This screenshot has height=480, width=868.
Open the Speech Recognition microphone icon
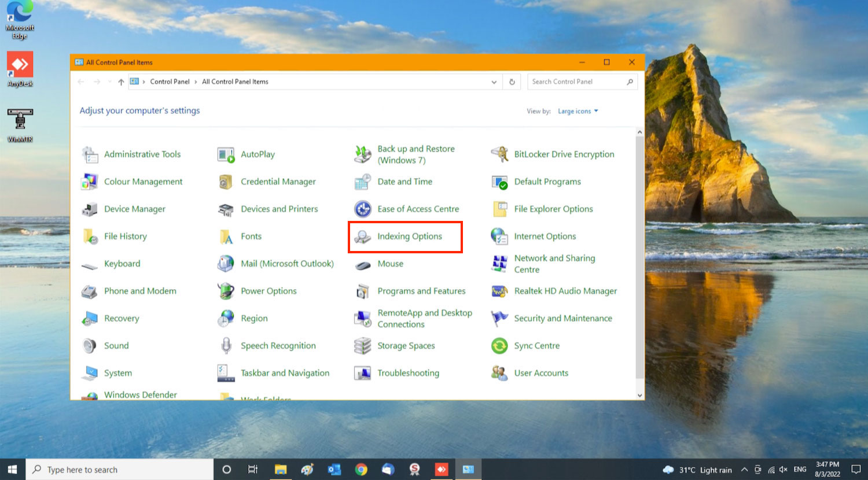click(226, 346)
